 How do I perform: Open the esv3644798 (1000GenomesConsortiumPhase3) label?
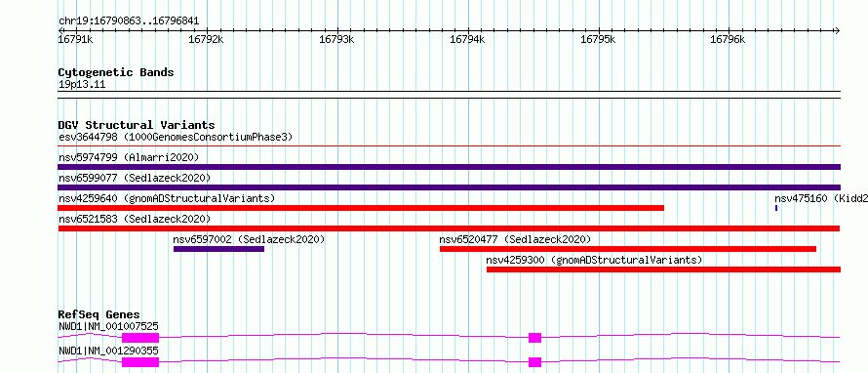(x=176, y=137)
